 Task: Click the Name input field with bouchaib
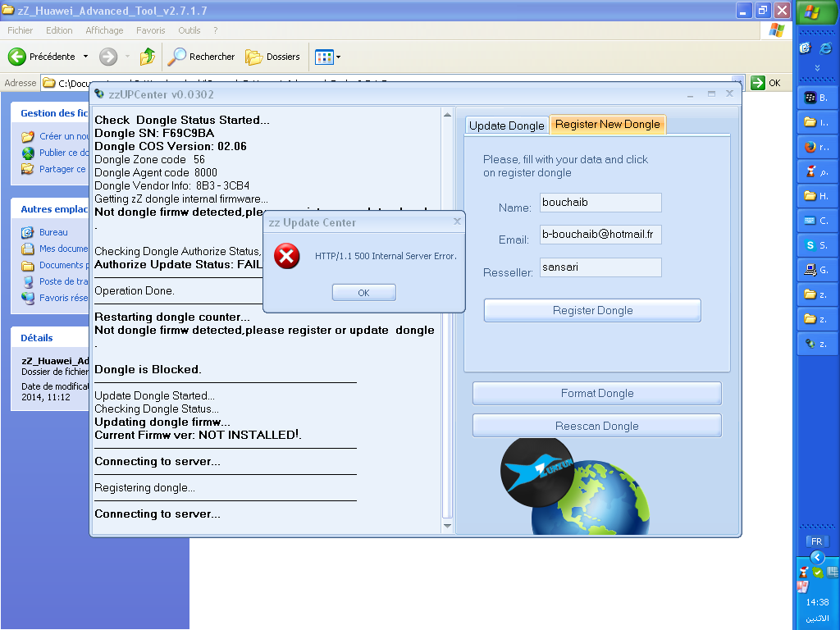(600, 203)
